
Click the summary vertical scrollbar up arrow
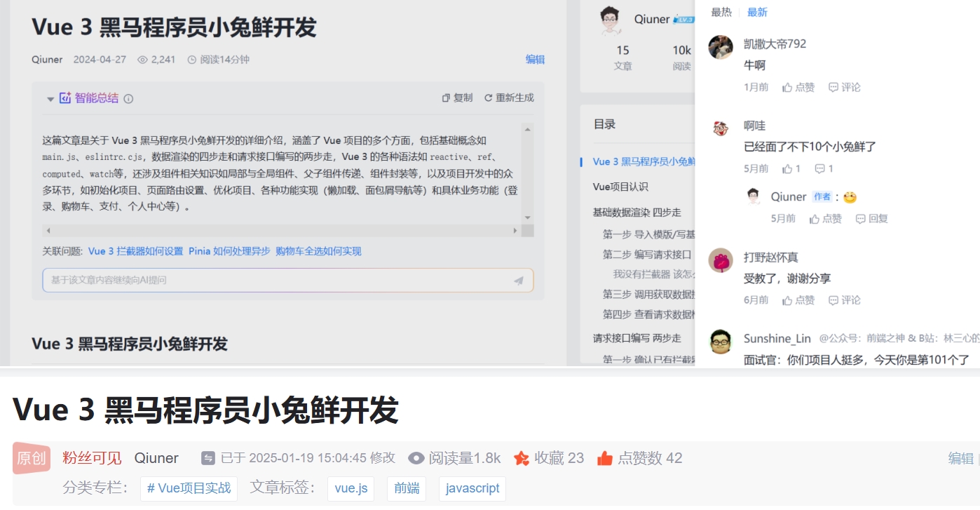click(x=528, y=130)
